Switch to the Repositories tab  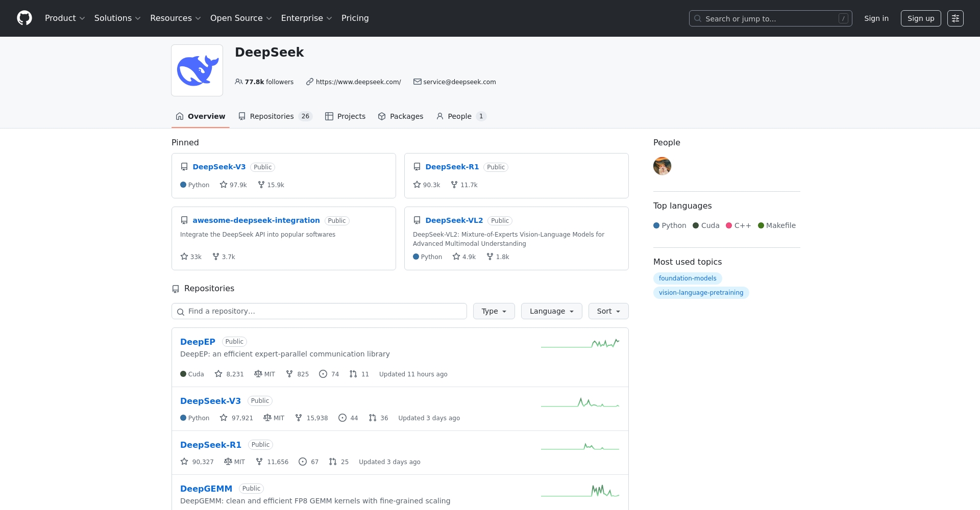(x=275, y=116)
